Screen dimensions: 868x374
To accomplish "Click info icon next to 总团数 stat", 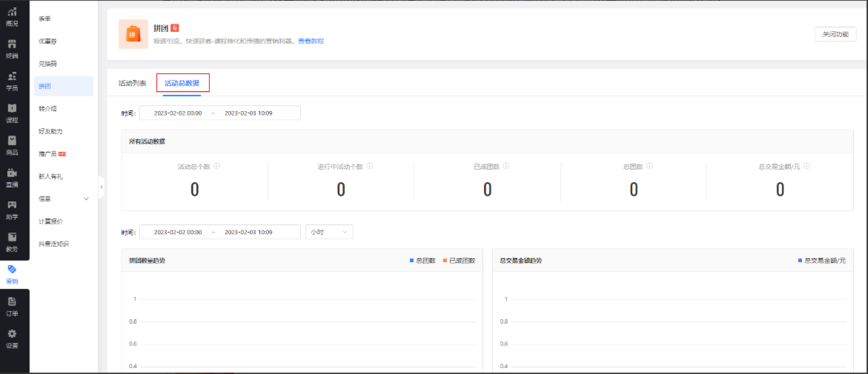I will (x=649, y=165).
